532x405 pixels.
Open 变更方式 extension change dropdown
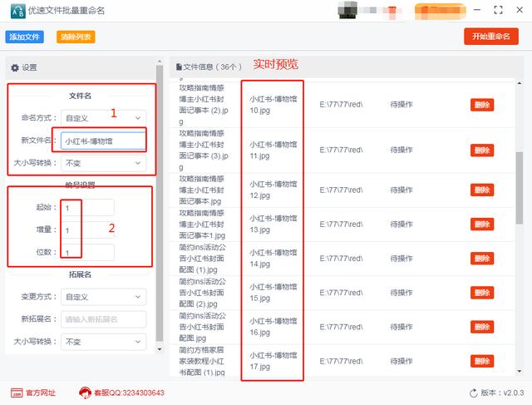click(x=103, y=297)
